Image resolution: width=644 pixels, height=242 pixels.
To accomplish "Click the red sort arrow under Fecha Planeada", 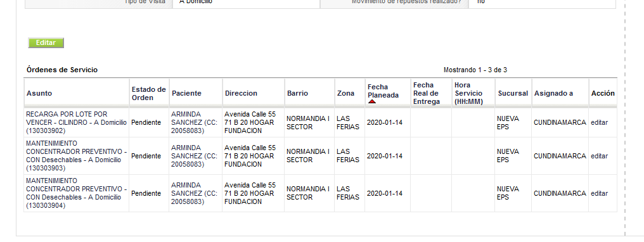I will (372, 101).
